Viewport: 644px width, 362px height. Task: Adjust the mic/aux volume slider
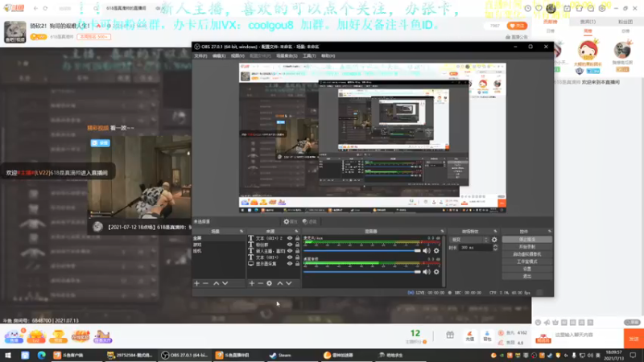362,251
